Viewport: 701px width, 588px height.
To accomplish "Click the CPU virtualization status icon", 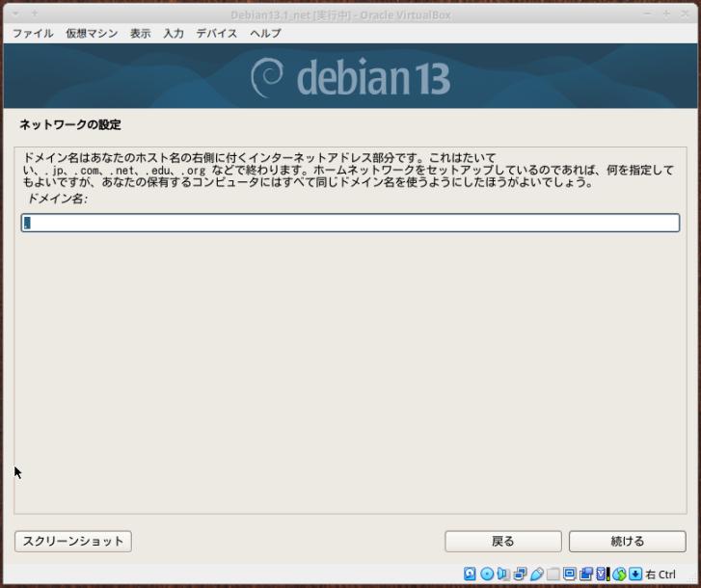I will (x=603, y=574).
